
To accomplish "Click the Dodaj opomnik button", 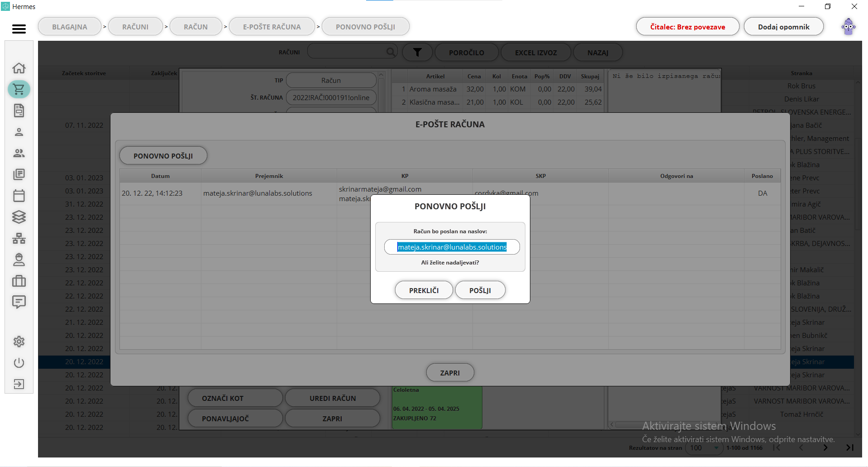I will pyautogui.click(x=784, y=27).
